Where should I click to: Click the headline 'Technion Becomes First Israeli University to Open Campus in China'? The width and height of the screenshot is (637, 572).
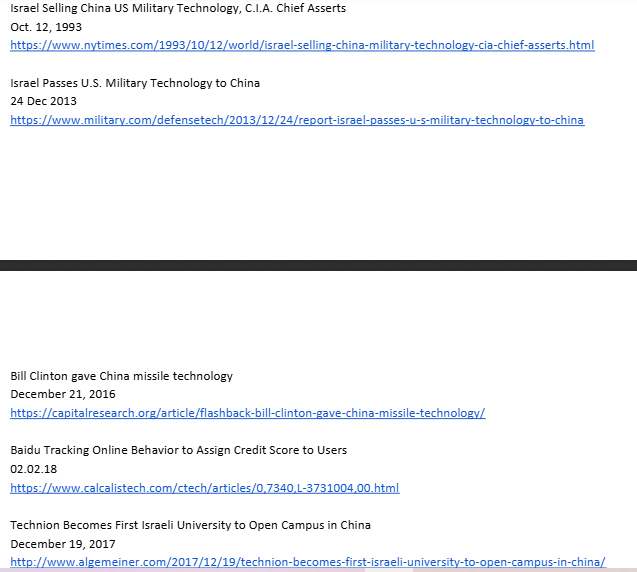tap(191, 525)
